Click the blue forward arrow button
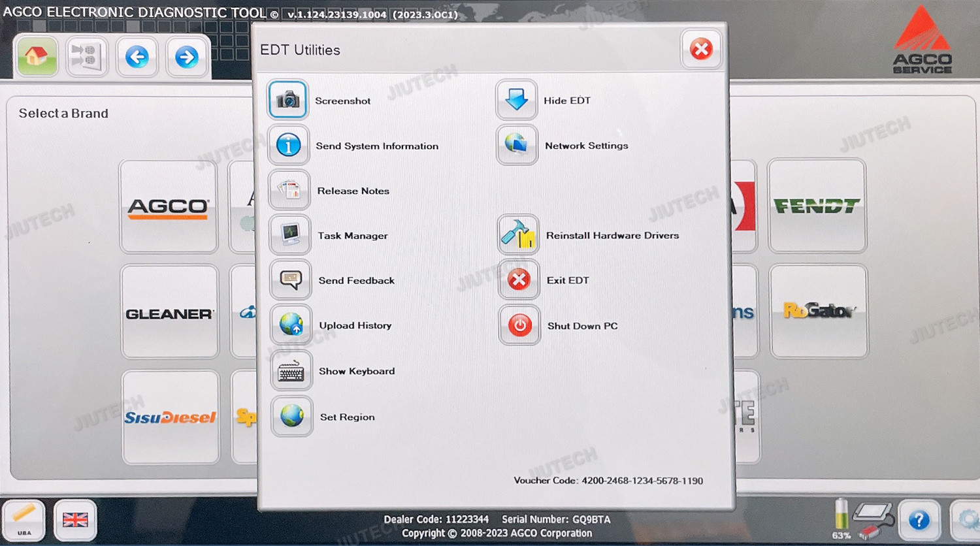980x546 pixels. pyautogui.click(x=187, y=57)
